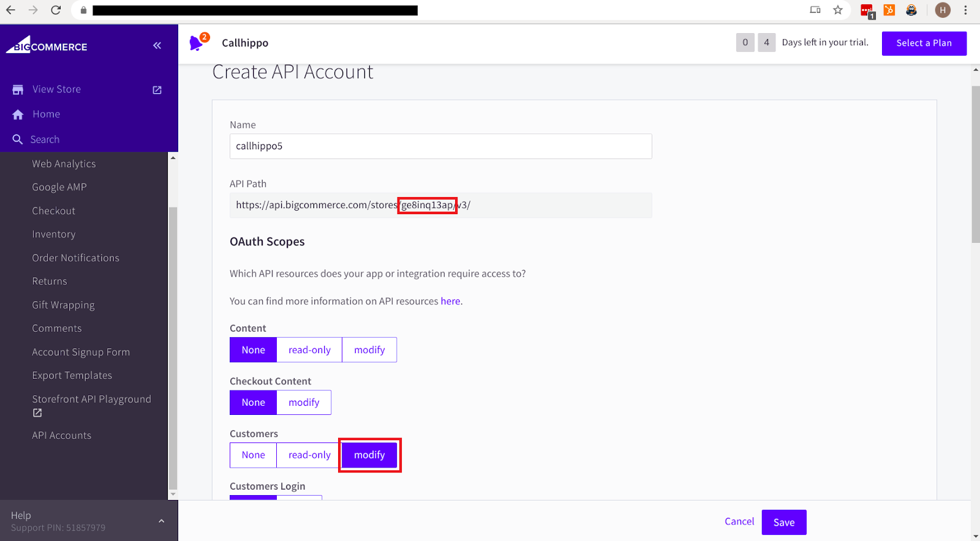980x541 pixels.
Task: Click the Save button
Action: pos(784,522)
